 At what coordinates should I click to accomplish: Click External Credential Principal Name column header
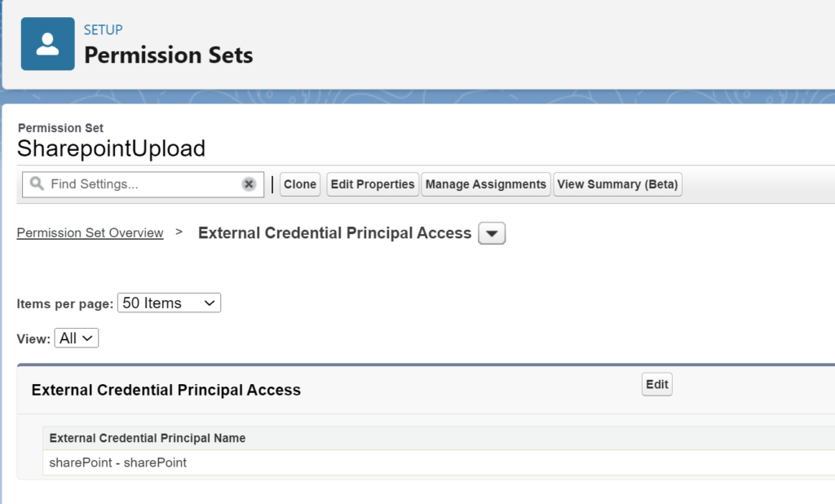[148, 438]
